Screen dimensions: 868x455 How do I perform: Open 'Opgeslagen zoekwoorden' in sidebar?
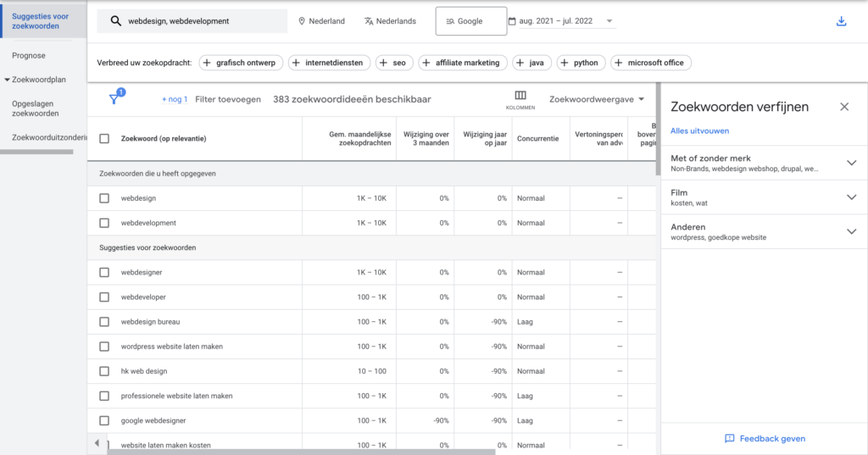click(x=36, y=108)
